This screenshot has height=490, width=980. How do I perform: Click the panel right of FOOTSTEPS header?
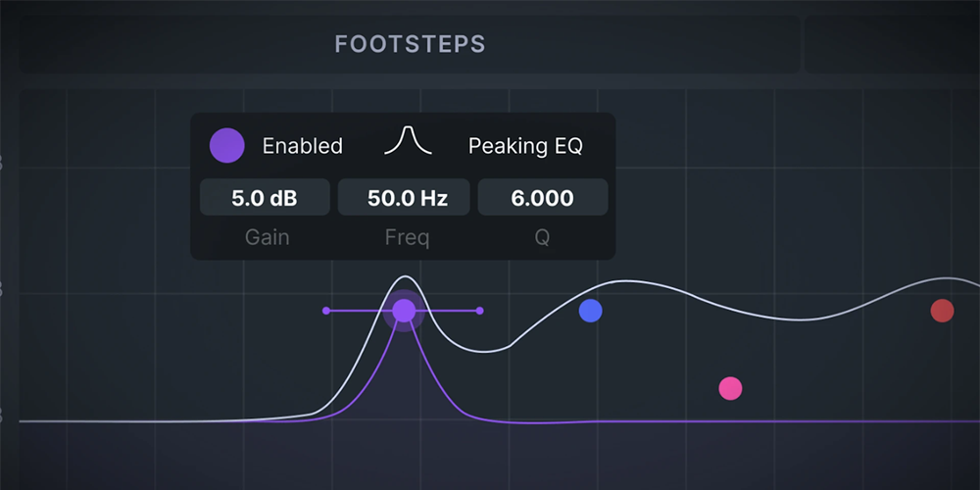[x=892, y=44]
